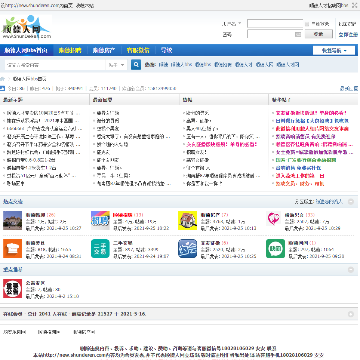Open the first yellow nav tab 顺德招聘
This screenshot has width=360, height=360.
(x=70, y=50)
